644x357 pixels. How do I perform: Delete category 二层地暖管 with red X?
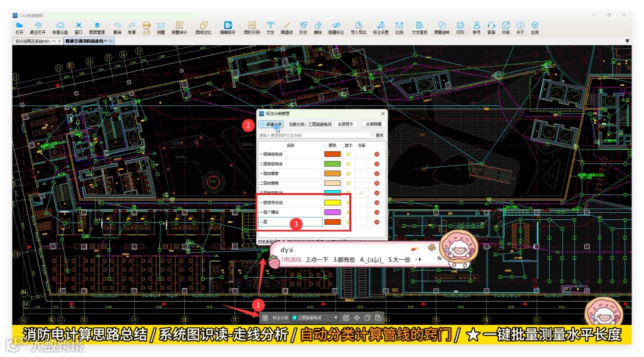(x=377, y=183)
